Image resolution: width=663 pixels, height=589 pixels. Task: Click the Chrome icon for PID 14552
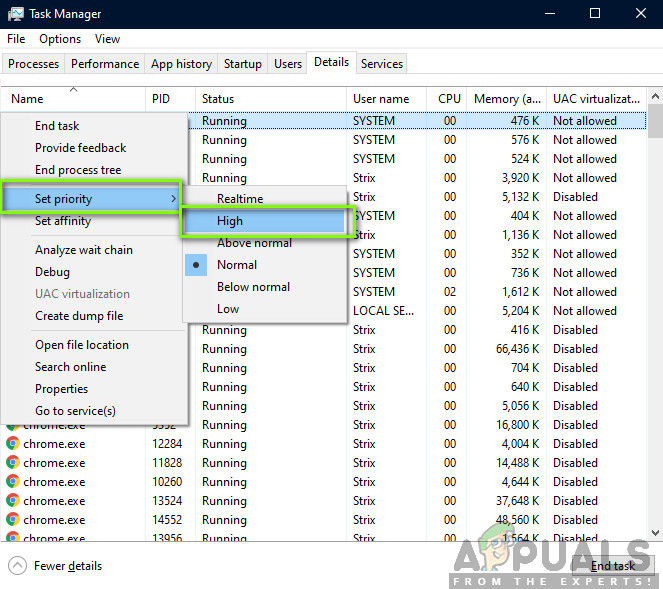12,520
